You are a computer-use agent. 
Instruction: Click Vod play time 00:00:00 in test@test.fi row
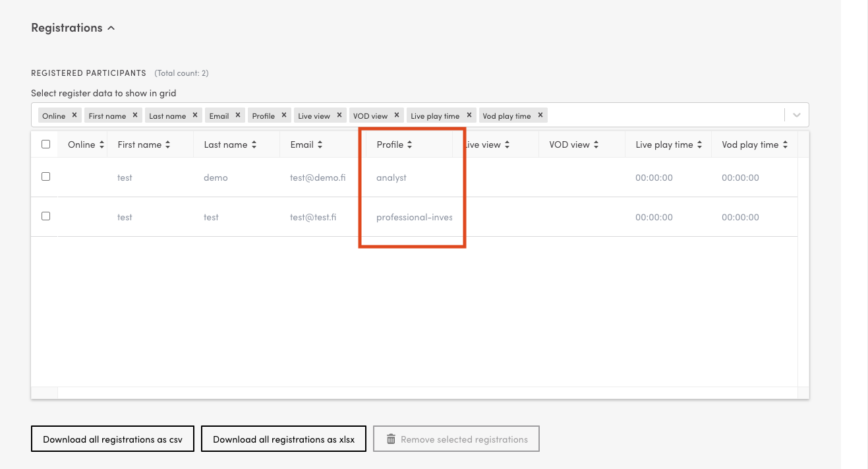pos(740,218)
